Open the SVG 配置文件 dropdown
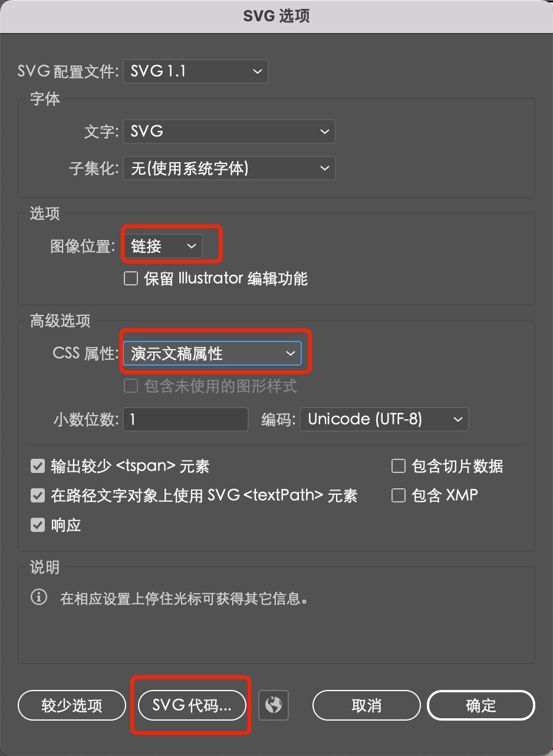 (196, 71)
